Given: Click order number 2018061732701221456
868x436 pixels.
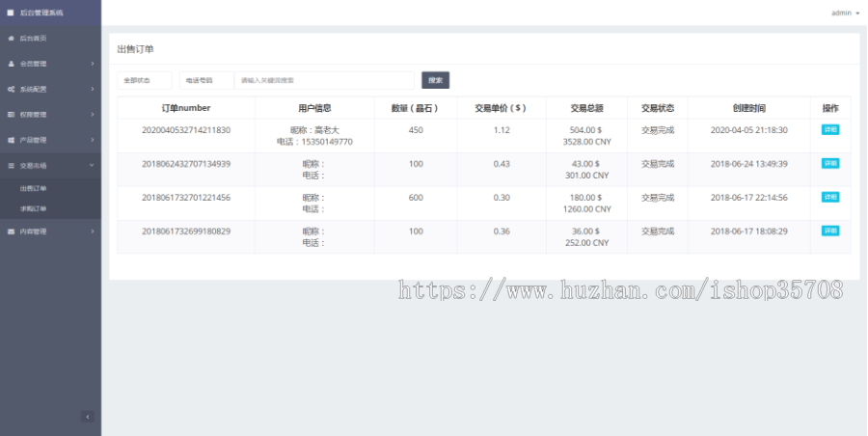Looking at the screenshot, I should (186, 198).
